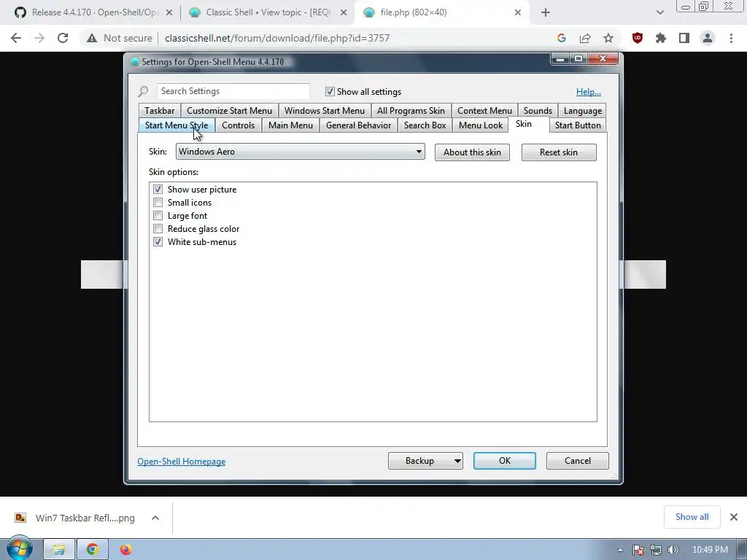Click the browser back arrow
This screenshot has height=560, width=747.
click(x=16, y=38)
